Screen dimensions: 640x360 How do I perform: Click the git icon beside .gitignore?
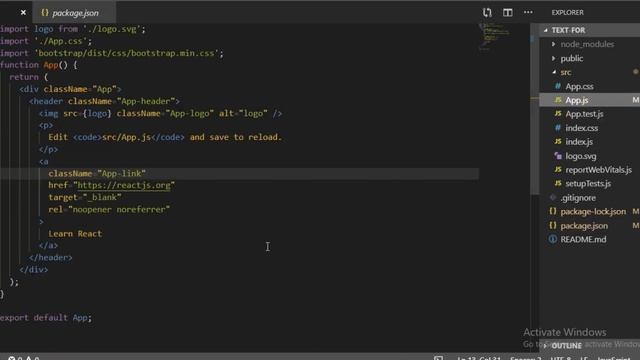(x=553, y=198)
